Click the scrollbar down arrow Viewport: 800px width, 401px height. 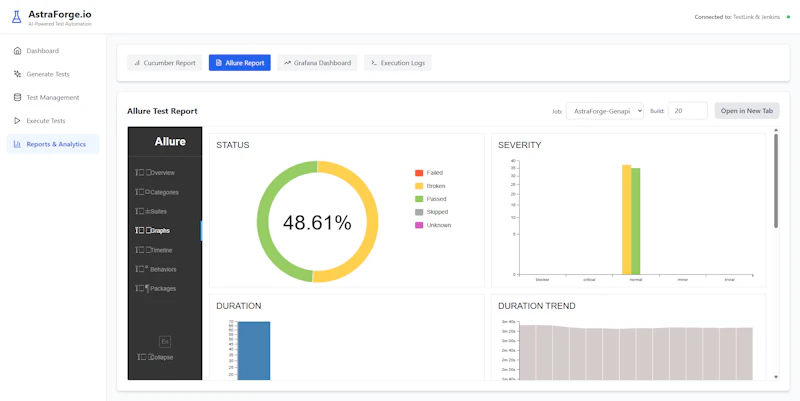tap(776, 377)
